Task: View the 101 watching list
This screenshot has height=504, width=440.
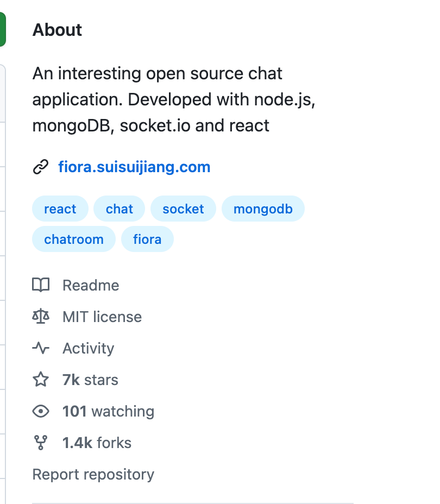Action: [108, 411]
